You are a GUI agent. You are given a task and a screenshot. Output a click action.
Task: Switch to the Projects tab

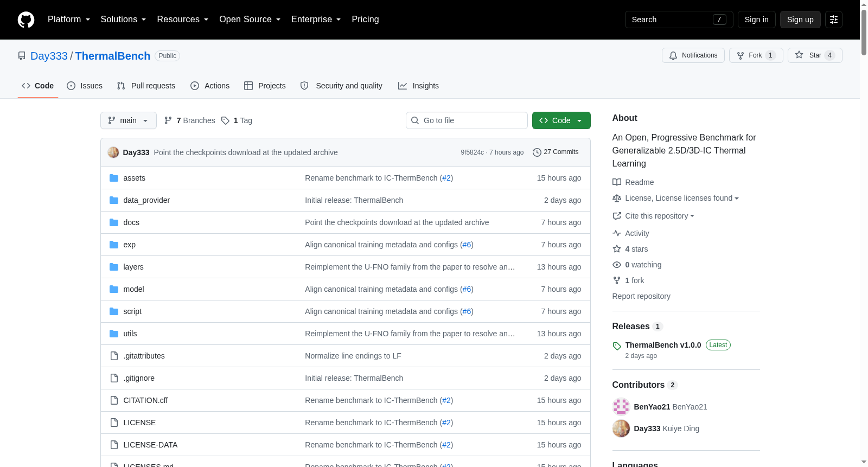[x=265, y=86]
